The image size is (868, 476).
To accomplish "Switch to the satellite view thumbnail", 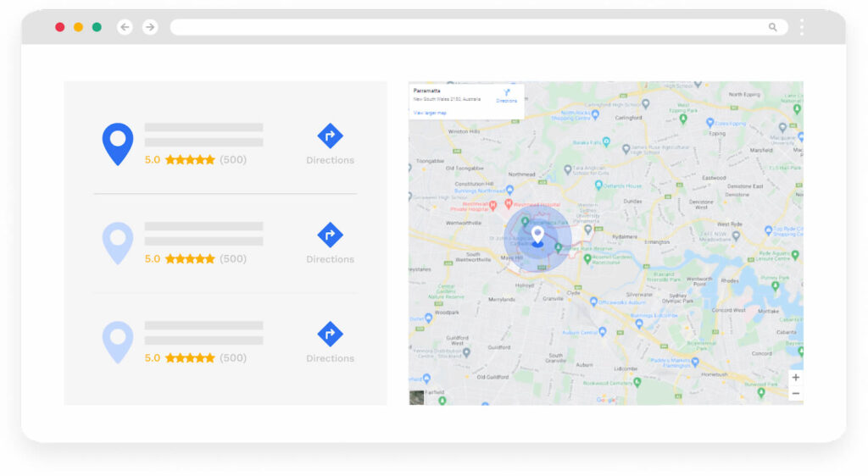I will pyautogui.click(x=417, y=397).
